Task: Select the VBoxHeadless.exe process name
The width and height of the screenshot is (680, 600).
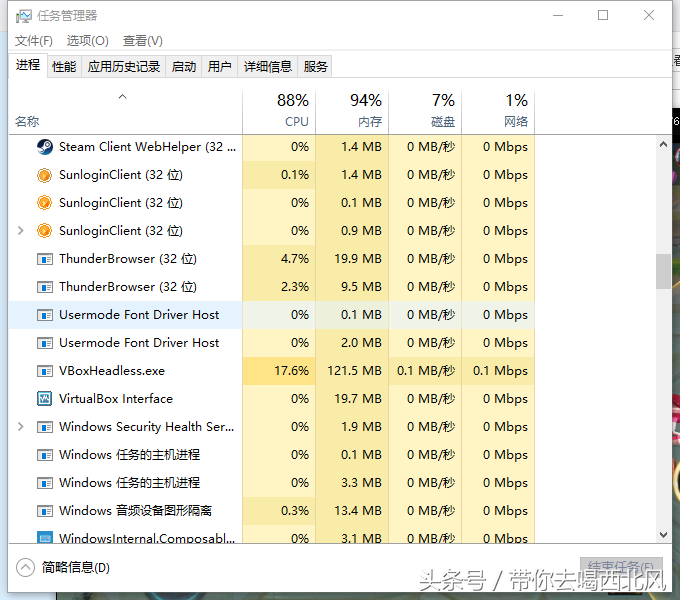Action: pyautogui.click(x=112, y=371)
